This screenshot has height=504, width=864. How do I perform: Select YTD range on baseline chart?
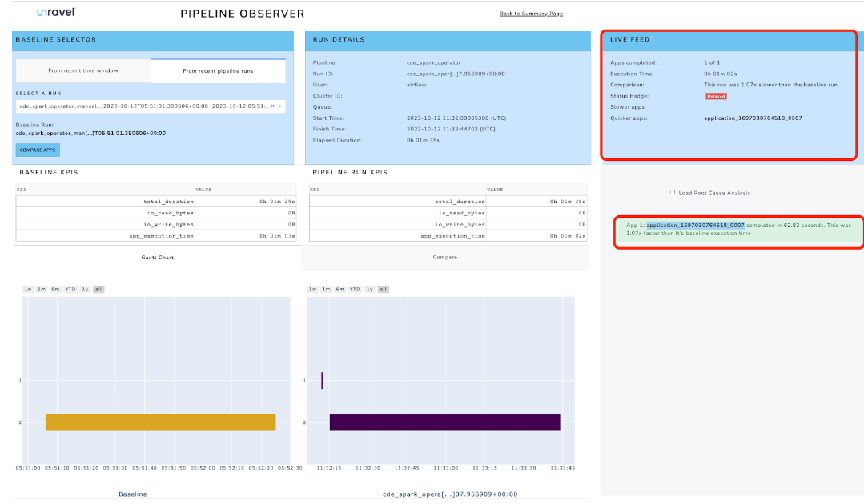point(70,290)
